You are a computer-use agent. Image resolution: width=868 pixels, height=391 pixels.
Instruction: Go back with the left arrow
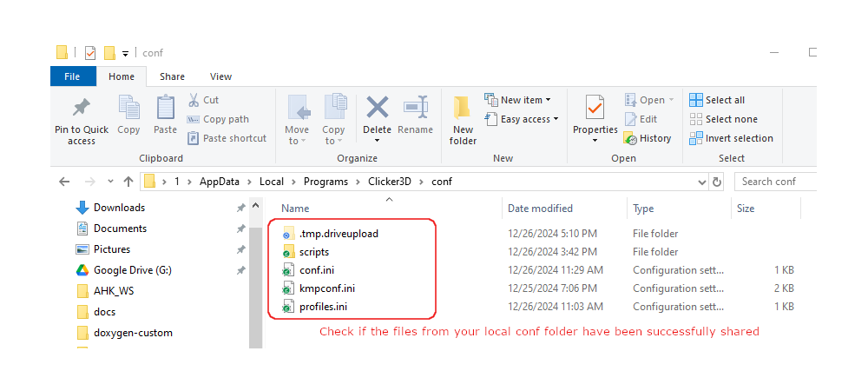[64, 182]
